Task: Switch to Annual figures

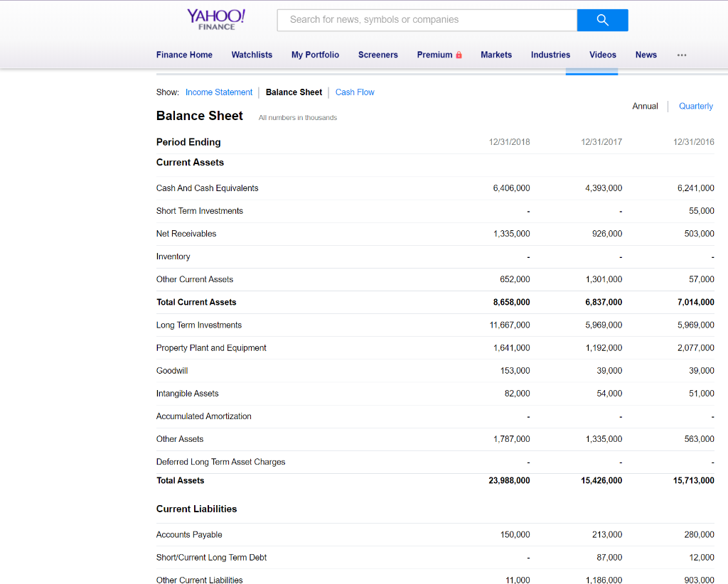Action: [645, 107]
